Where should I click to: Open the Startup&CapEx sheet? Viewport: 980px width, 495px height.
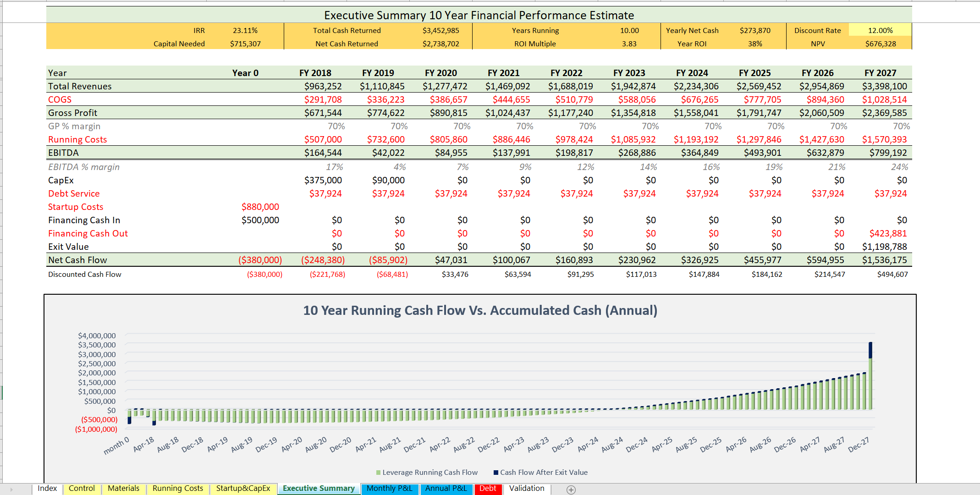point(243,489)
